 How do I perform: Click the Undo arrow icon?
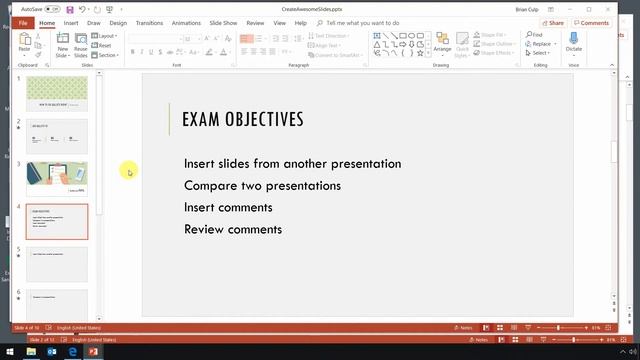click(x=82, y=9)
